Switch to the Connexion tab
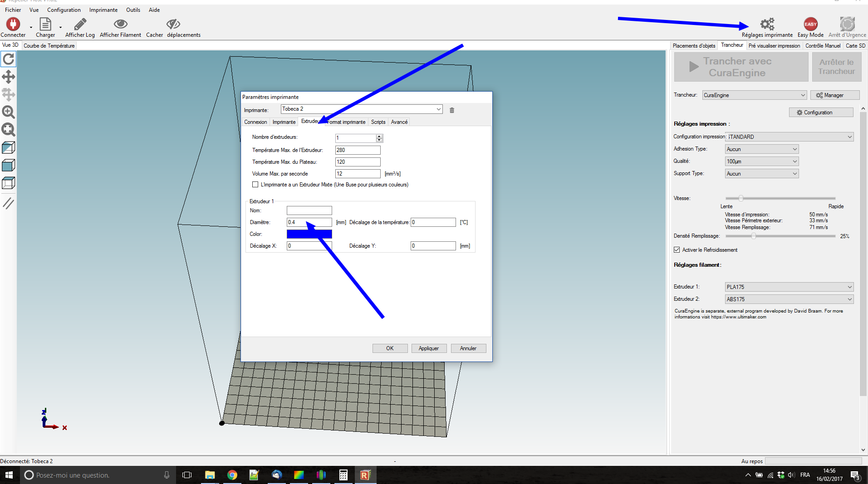 [x=255, y=122]
